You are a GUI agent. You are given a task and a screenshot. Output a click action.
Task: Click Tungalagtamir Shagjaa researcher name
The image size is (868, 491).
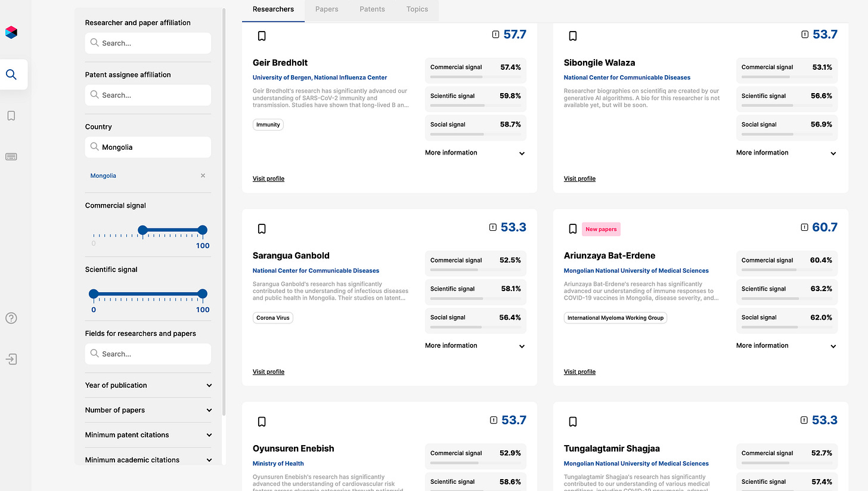612,449
